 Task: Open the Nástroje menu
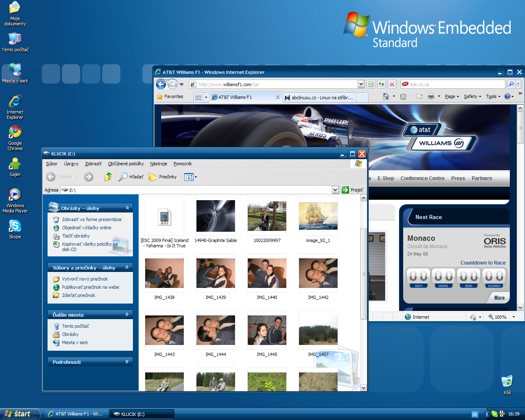point(158,164)
